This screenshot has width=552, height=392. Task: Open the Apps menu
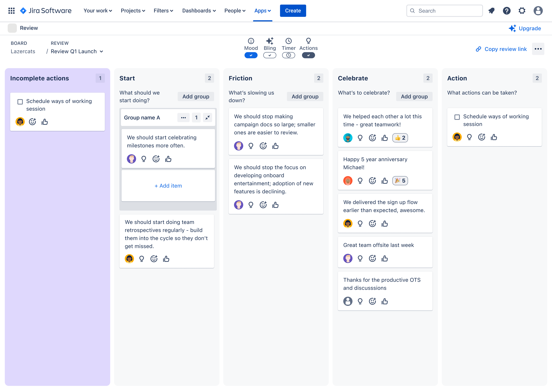pos(262,11)
